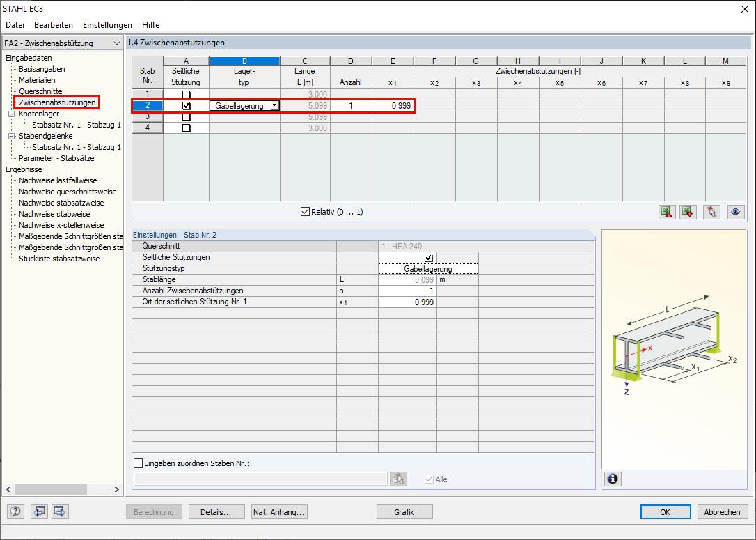
Task: Select Stabsatz Nr. 1 under Stabendgelenke
Action: coord(77,147)
